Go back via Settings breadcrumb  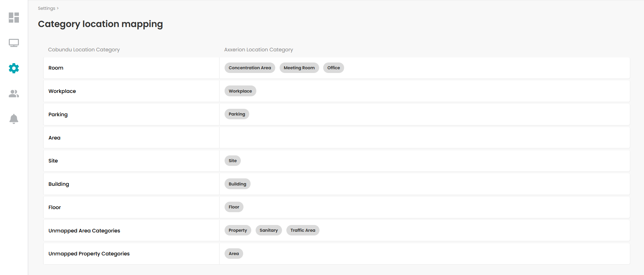tap(47, 8)
